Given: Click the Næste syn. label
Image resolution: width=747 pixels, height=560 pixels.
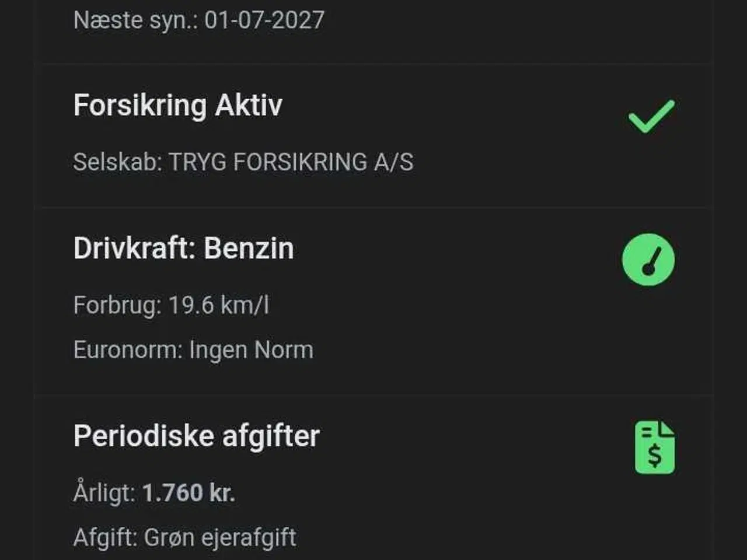Looking at the screenshot, I should pyautogui.click(x=135, y=20).
